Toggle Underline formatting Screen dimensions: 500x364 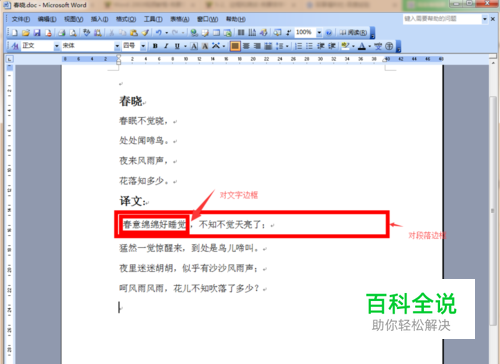pos(177,46)
